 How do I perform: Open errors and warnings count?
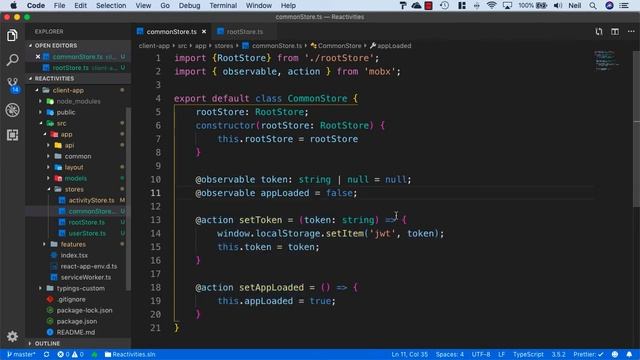71,354
